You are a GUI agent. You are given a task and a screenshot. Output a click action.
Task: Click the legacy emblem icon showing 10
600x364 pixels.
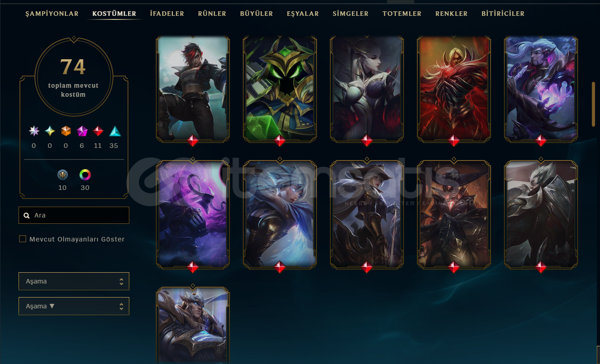click(x=62, y=175)
